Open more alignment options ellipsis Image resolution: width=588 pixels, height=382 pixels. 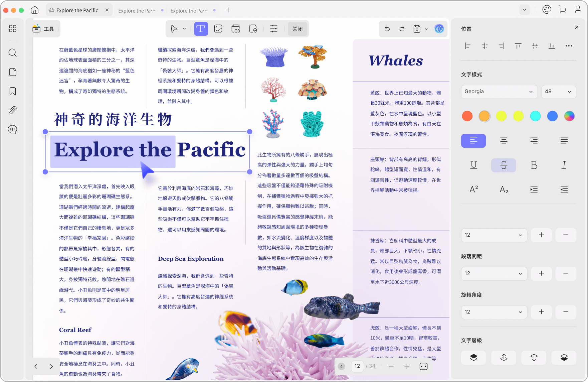(x=569, y=46)
